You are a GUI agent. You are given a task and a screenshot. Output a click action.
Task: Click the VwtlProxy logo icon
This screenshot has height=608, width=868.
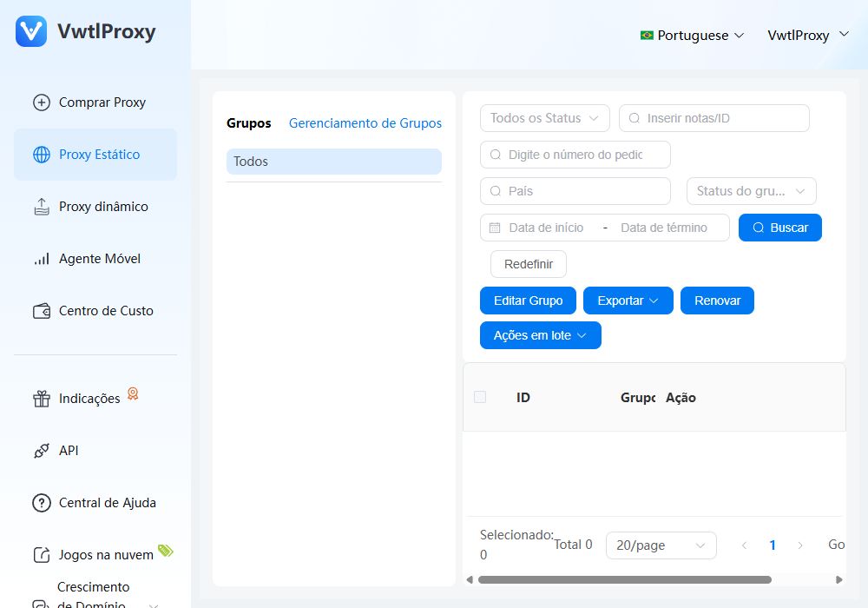coord(31,31)
